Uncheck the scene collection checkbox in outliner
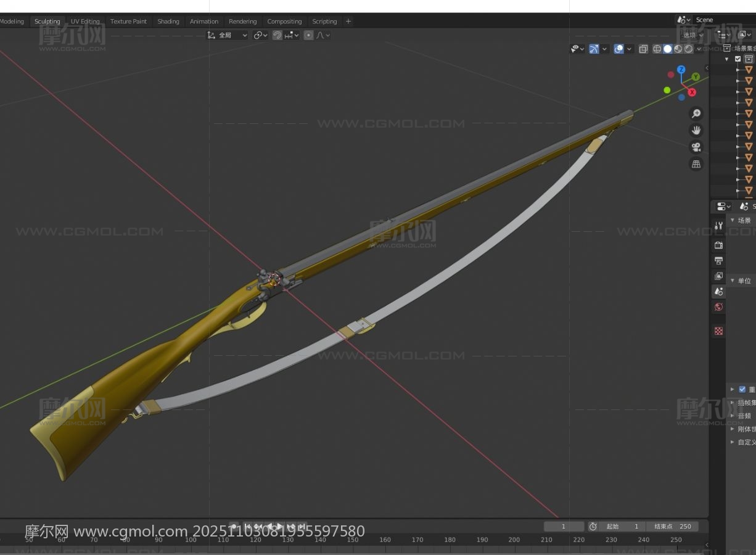 (738, 59)
